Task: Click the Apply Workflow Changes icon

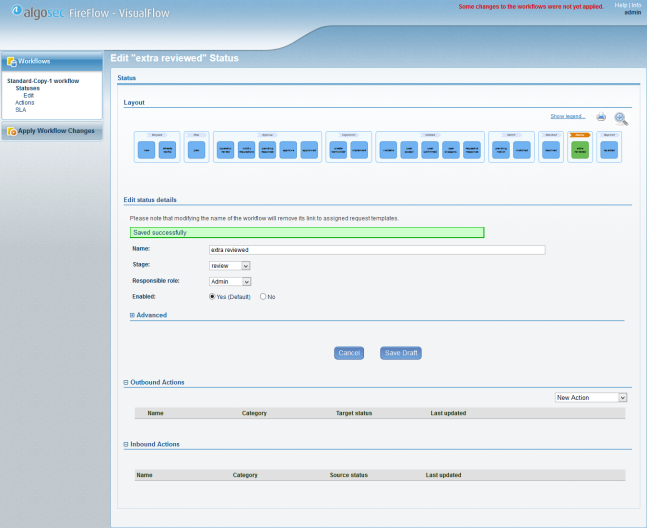Action: 11,131
